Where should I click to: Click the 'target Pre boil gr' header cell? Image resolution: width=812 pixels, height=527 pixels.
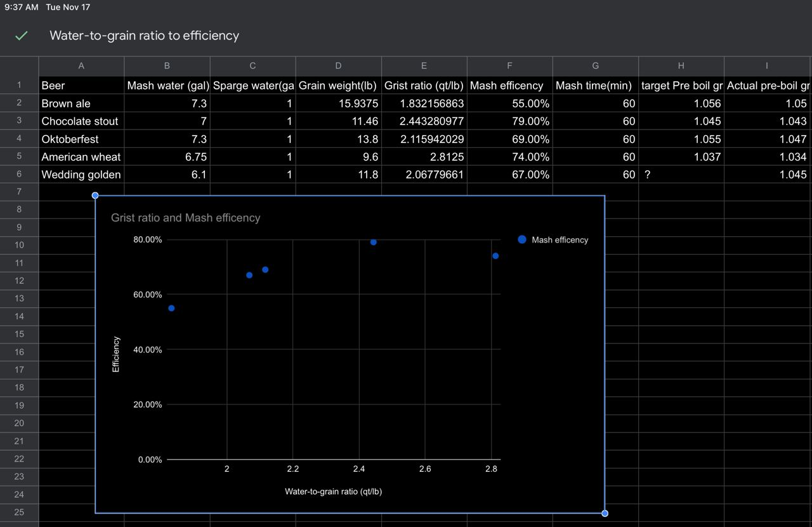[681, 85]
